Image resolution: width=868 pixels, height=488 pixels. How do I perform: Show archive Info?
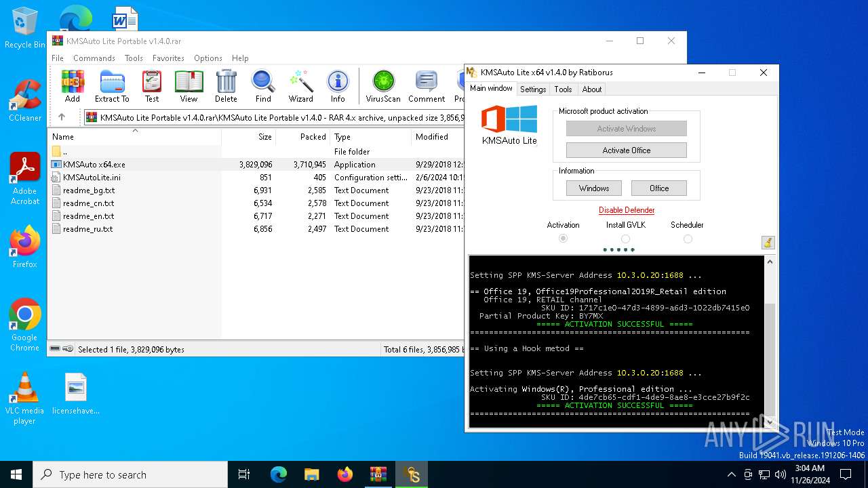(x=338, y=86)
